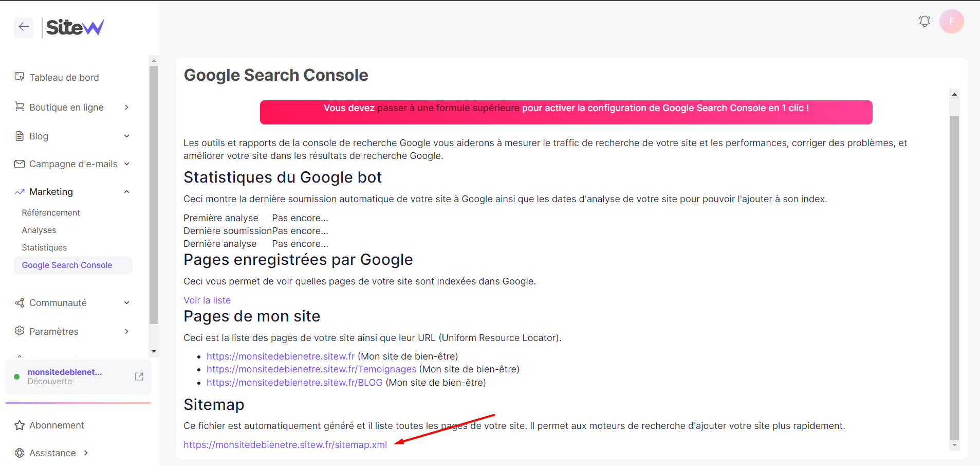The height and width of the screenshot is (466, 980).
Task: Open Référencement page
Action: (x=51, y=212)
